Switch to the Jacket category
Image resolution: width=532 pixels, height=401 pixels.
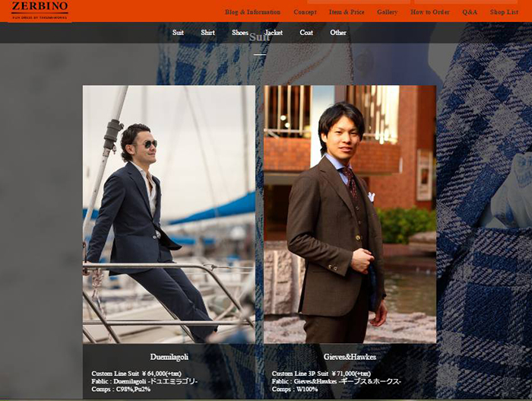(x=274, y=33)
